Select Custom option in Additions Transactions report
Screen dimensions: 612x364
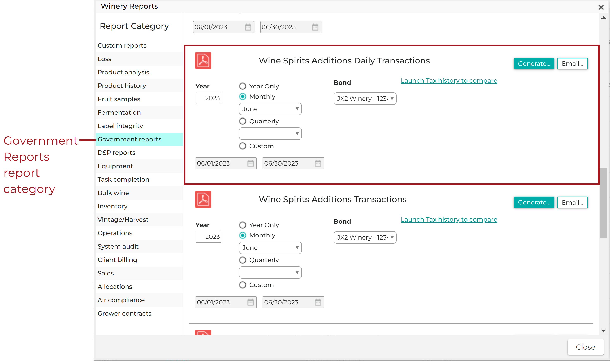(243, 285)
